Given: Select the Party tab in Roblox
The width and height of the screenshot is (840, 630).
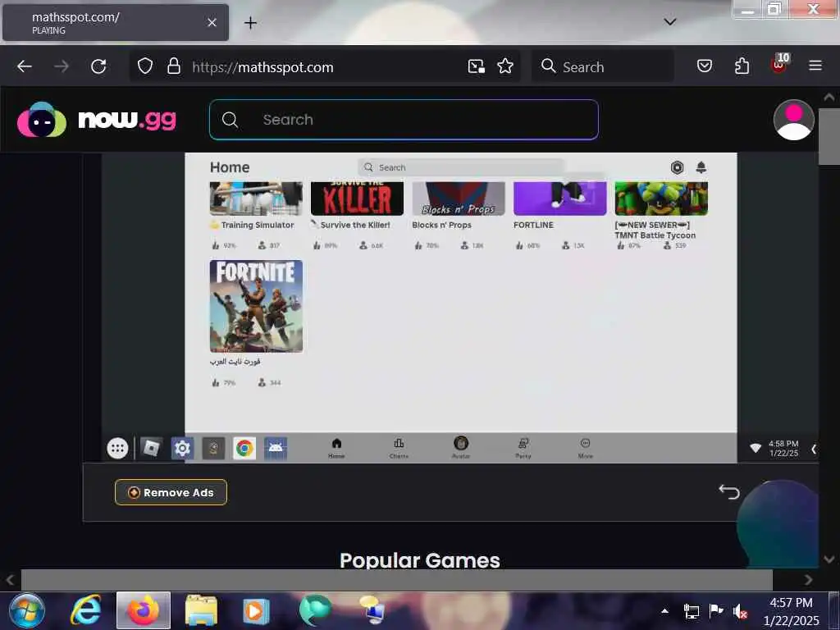Looking at the screenshot, I should (x=523, y=448).
